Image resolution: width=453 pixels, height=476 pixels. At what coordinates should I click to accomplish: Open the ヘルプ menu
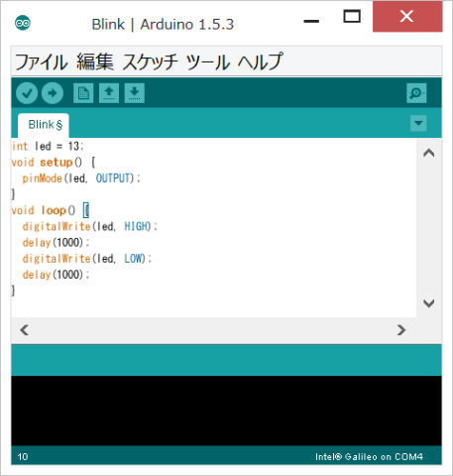260,61
